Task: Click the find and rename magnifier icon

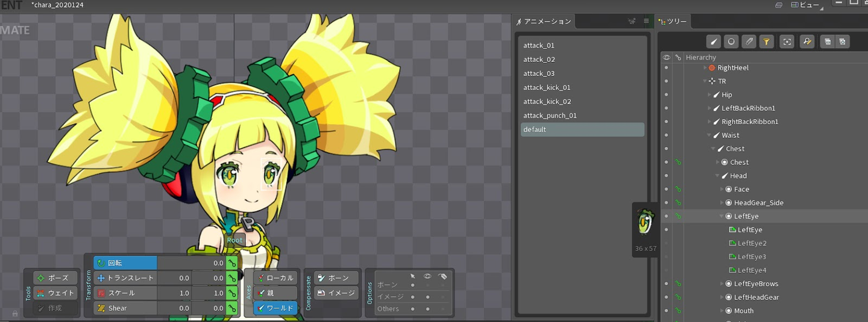Action: [807, 42]
